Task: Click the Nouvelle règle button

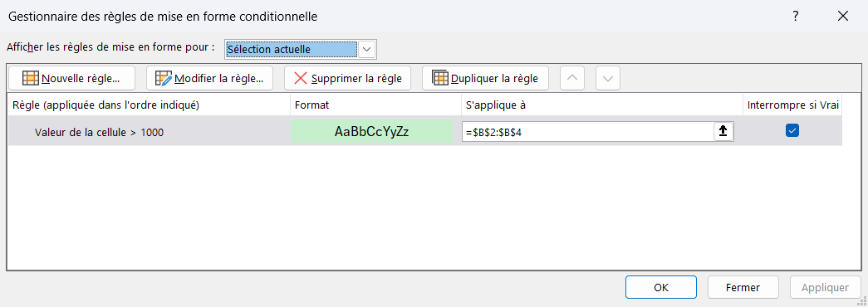Action: (72, 78)
